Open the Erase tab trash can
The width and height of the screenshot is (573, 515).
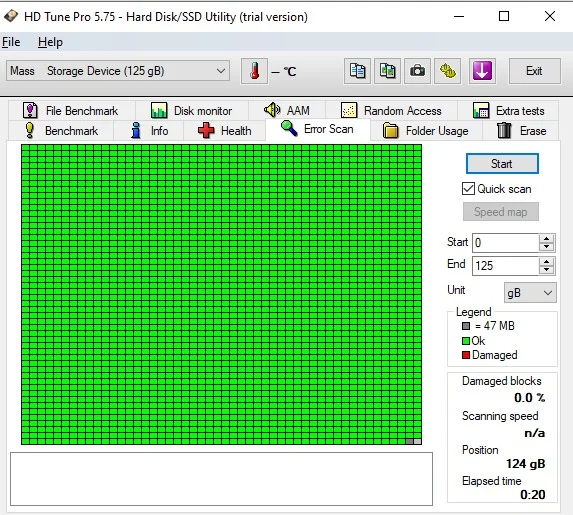pos(521,131)
